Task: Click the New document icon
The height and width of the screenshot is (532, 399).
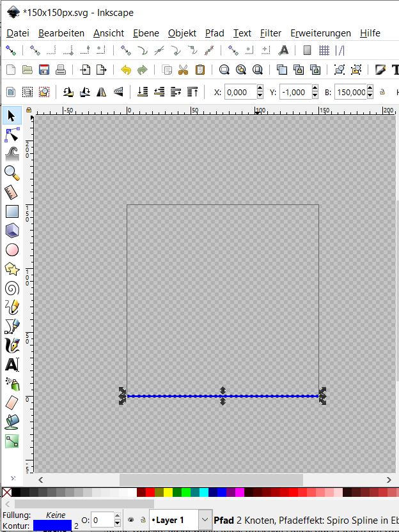Action: (x=11, y=70)
